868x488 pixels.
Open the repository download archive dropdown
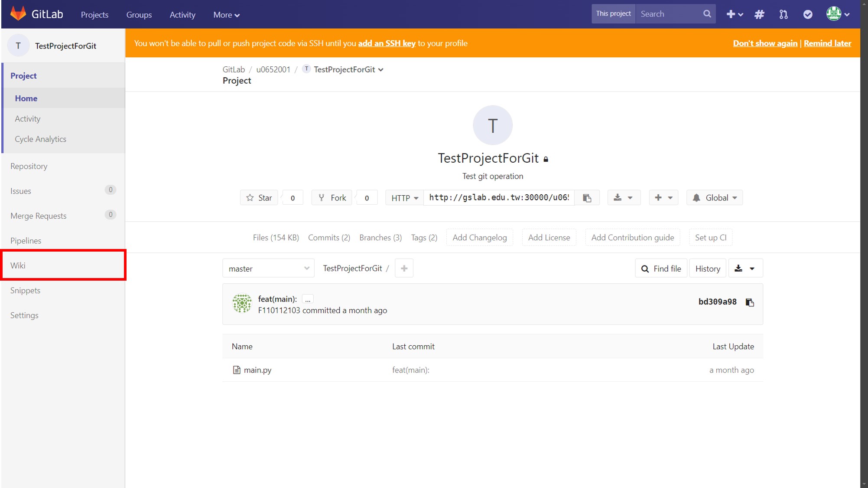(745, 269)
